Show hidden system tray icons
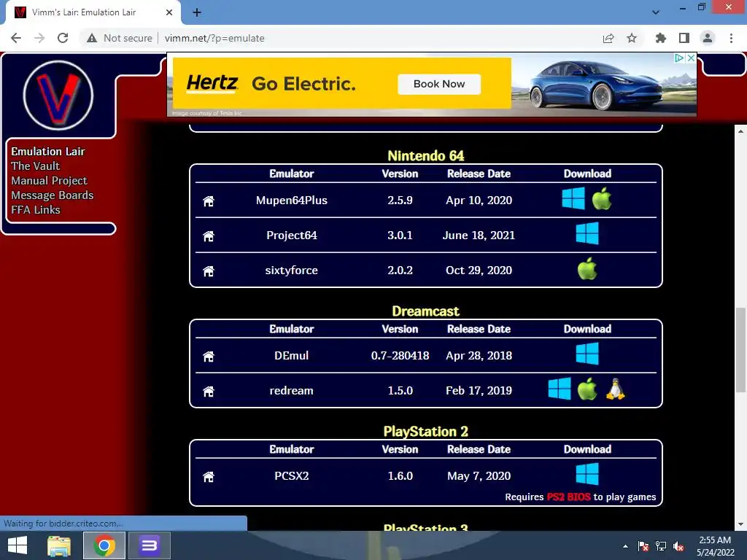 coord(625,546)
